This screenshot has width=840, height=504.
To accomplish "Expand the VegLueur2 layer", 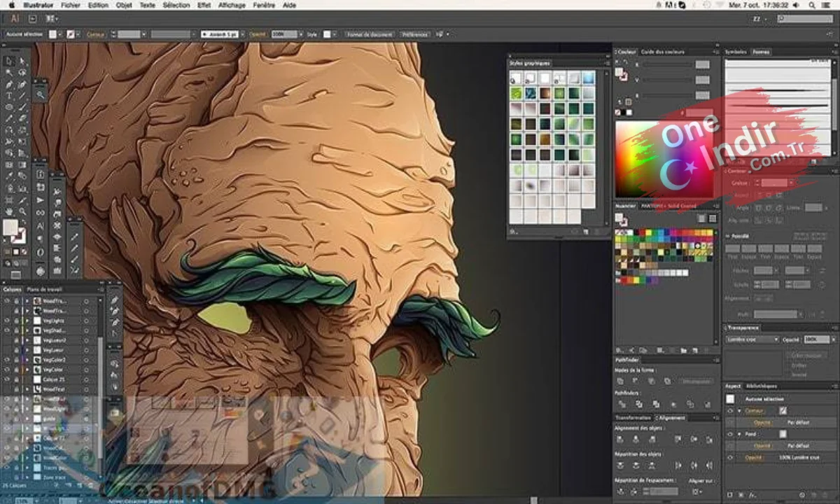I will click(x=27, y=339).
